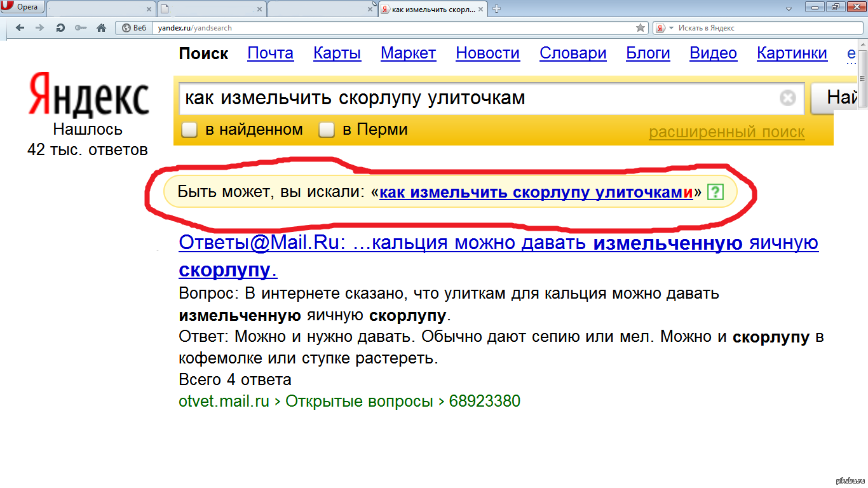Reload the page with the refresh icon
The image size is (868, 488).
[60, 28]
